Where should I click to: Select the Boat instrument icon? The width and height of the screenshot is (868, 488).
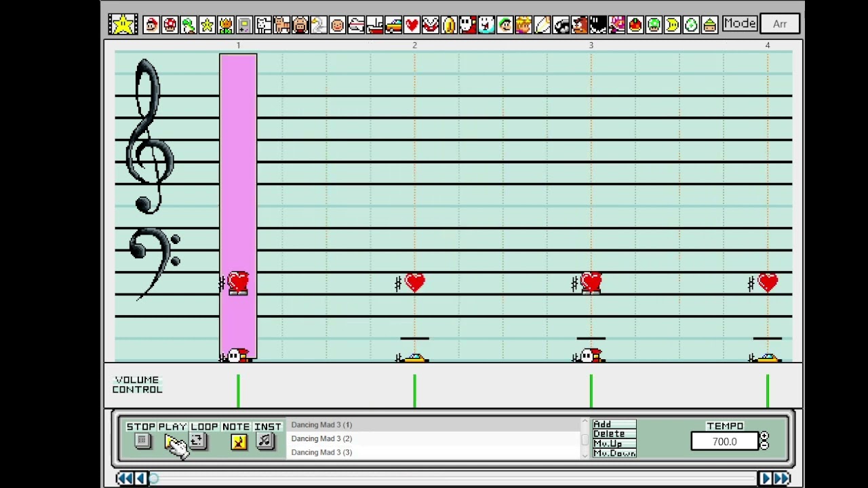click(x=375, y=25)
